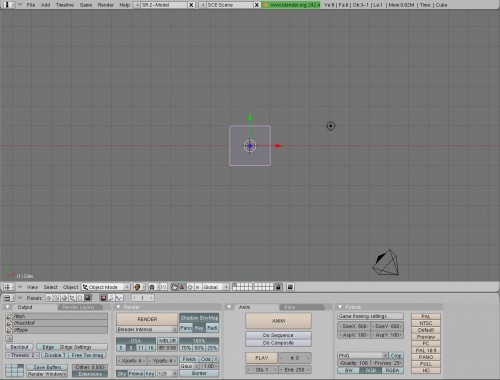Click the PLAY button
The height and width of the screenshot is (380, 500).
tap(262, 358)
